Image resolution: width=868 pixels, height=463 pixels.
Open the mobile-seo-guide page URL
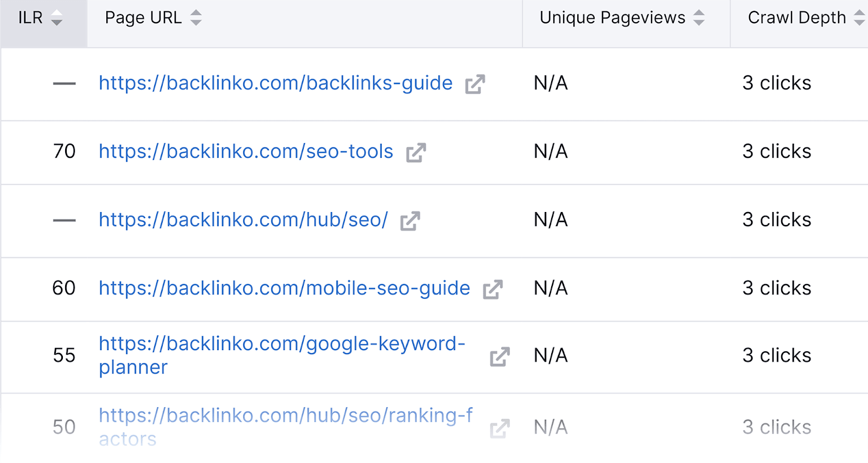(284, 288)
